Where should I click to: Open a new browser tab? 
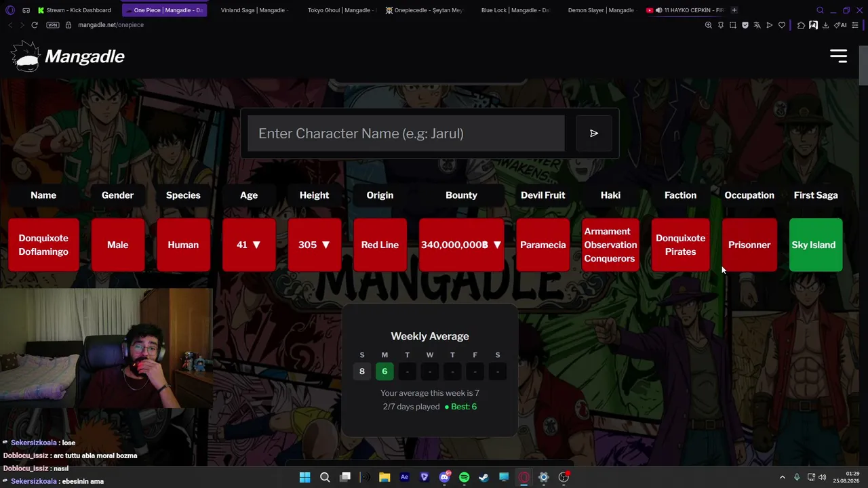coord(734,10)
